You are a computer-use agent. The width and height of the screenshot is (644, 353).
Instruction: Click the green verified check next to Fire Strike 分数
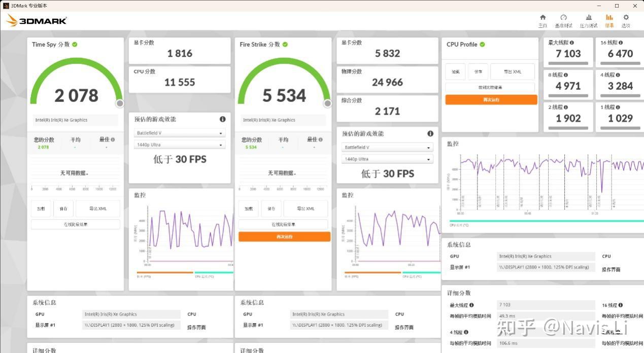point(285,44)
